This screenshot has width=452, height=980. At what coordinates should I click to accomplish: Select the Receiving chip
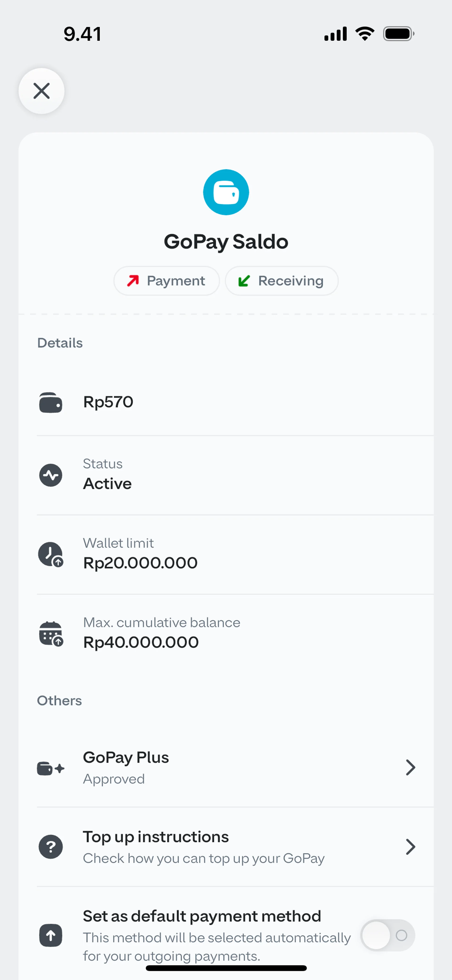[x=282, y=281]
